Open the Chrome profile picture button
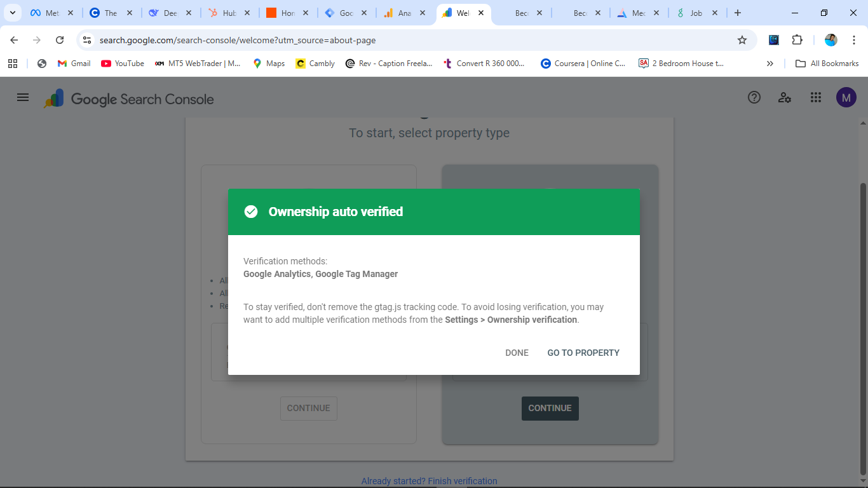Screen dimensions: 868x488 [831, 40]
